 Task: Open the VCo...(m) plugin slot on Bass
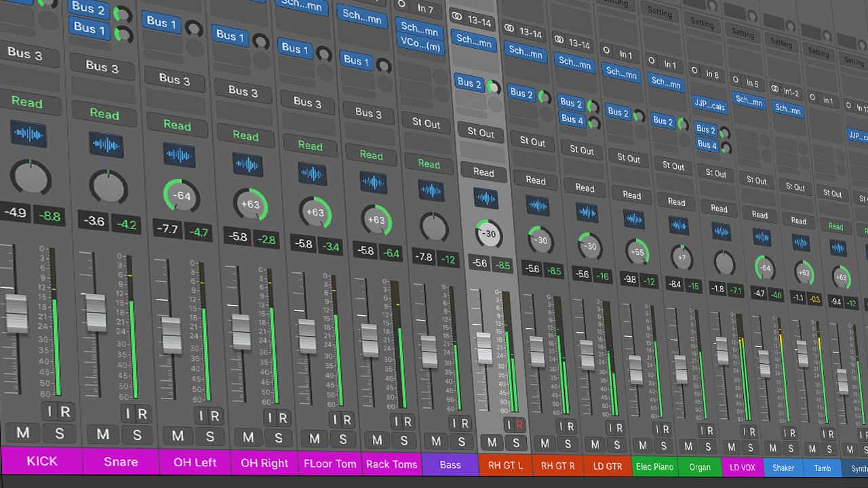pos(421,43)
